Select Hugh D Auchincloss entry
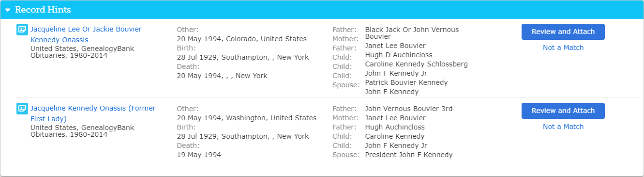The image size is (644, 177). click(x=399, y=55)
